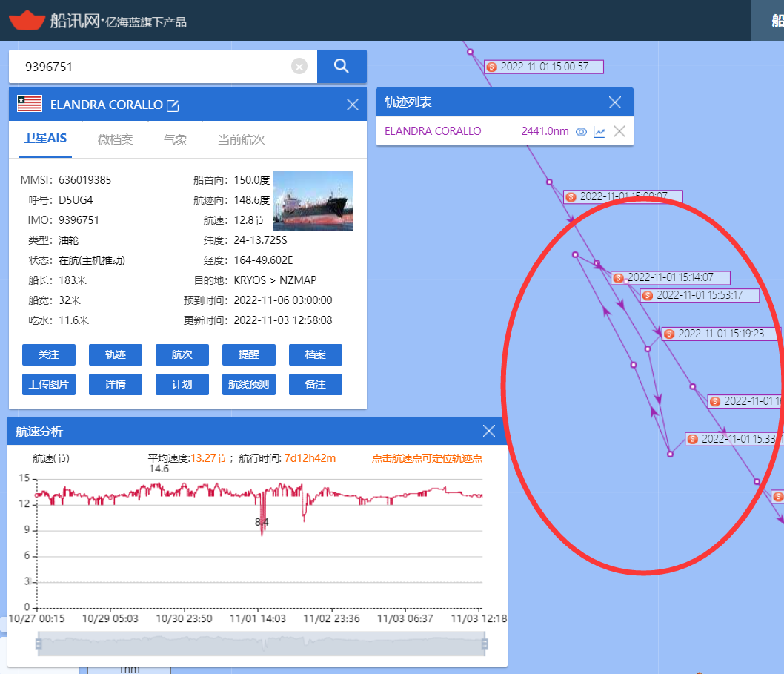This screenshot has height=674, width=784.
Task: Click the 航线预测 button
Action: point(248,385)
